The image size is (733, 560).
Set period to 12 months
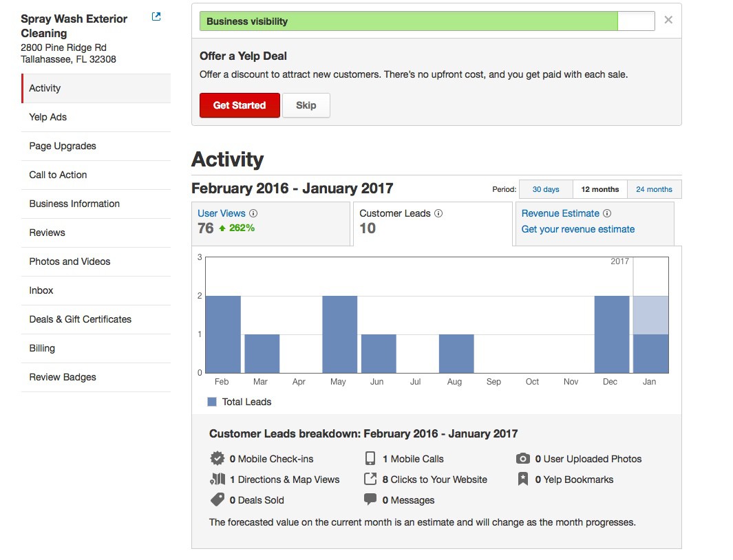tap(600, 189)
